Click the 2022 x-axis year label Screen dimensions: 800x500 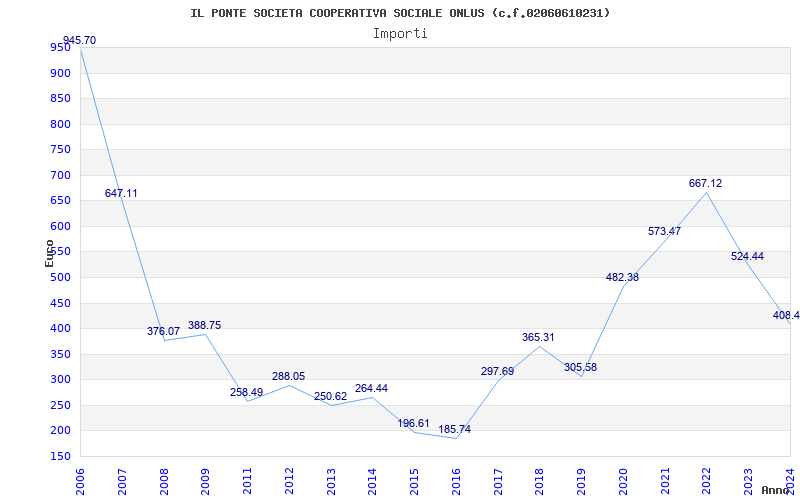coord(707,482)
